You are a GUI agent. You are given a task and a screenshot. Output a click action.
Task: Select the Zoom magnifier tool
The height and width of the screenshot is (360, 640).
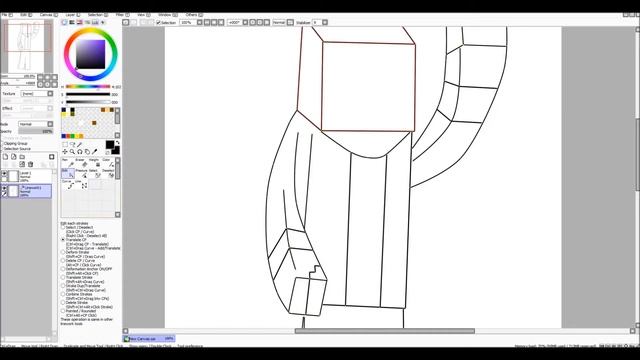72,152
